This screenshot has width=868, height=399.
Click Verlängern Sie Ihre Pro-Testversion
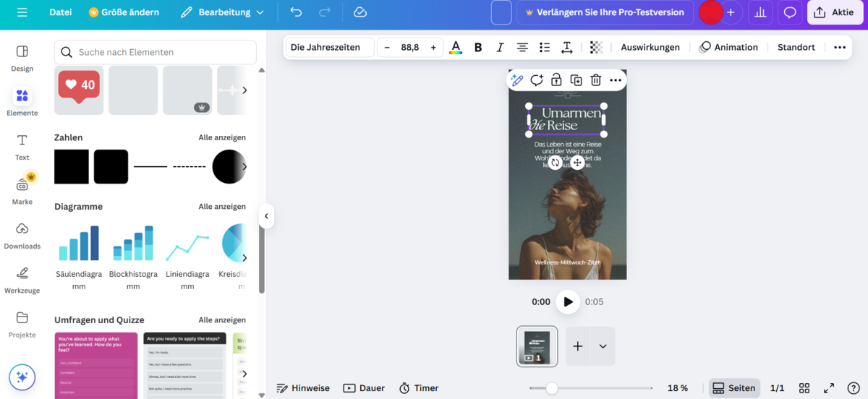605,12
